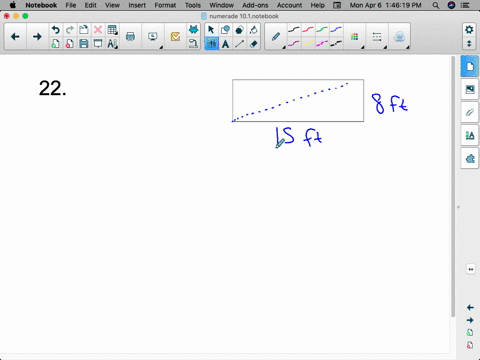Open the Add-ons puzzle piece tab
Viewport: 480px width, 360px height.
[x=470, y=158]
